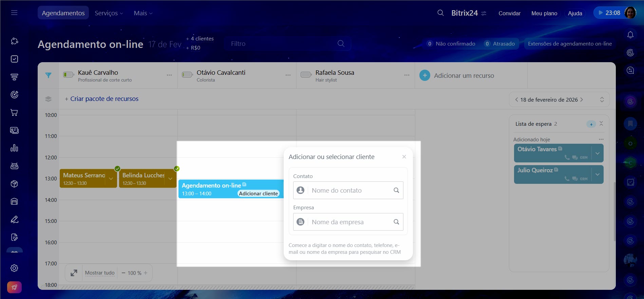Switch to the Agendamentos tab
Screen dimensions: 644x299
click(x=63, y=13)
